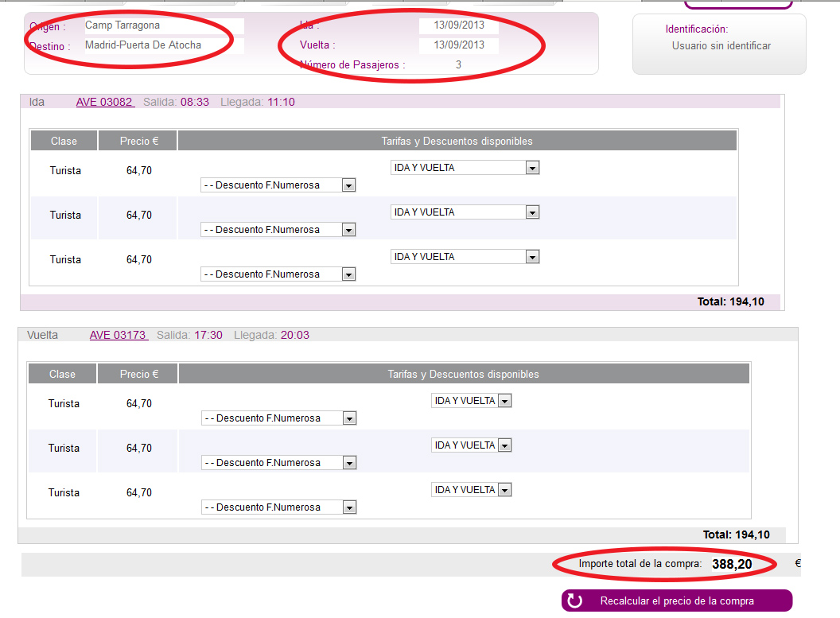Click the Clase header in Ida table
This screenshot has width=840, height=618.
pyautogui.click(x=64, y=141)
